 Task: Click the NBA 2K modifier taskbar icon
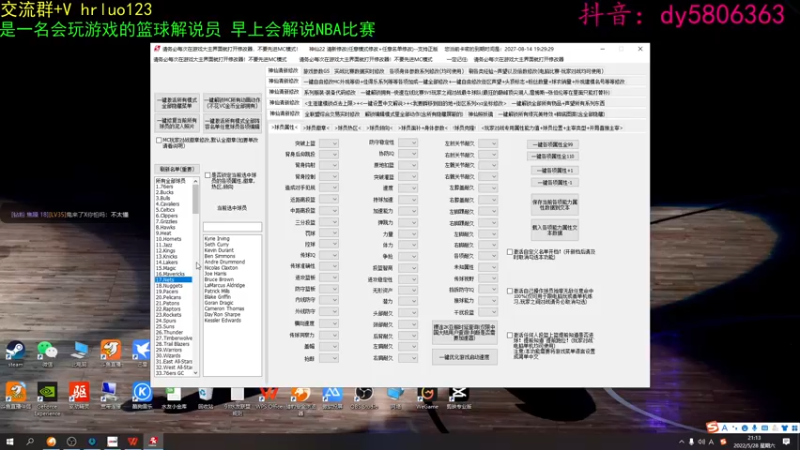(x=153, y=441)
